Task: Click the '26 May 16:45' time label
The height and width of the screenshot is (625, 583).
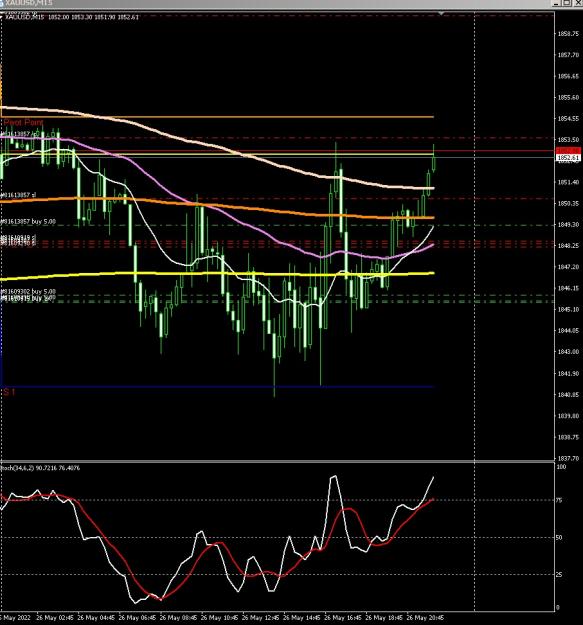Action: coord(343,618)
